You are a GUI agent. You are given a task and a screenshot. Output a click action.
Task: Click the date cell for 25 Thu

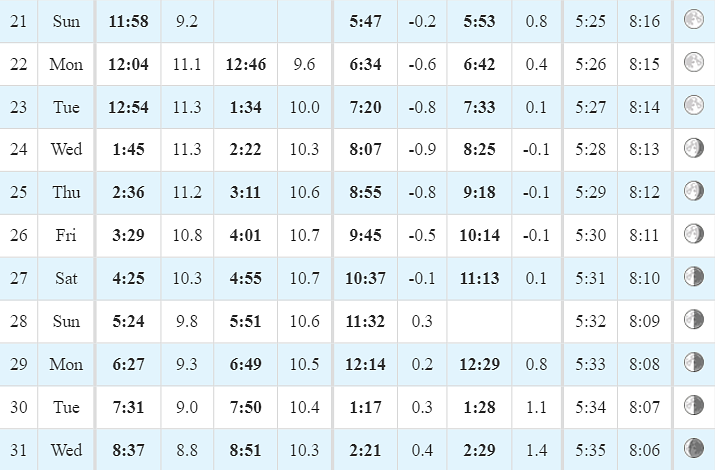coord(18,192)
